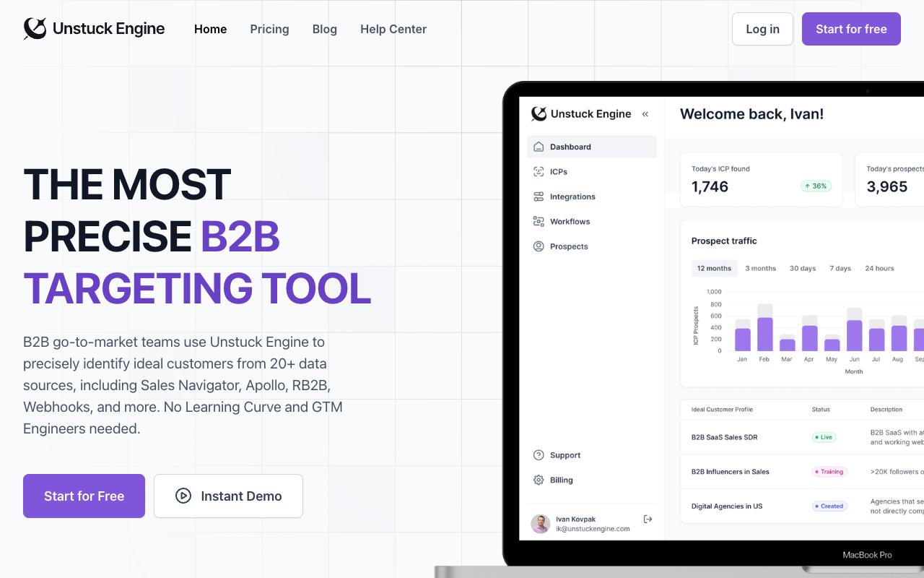Screen dimensions: 924x578
Task: Click the Today's prospects value 3,965
Action: [x=887, y=186]
